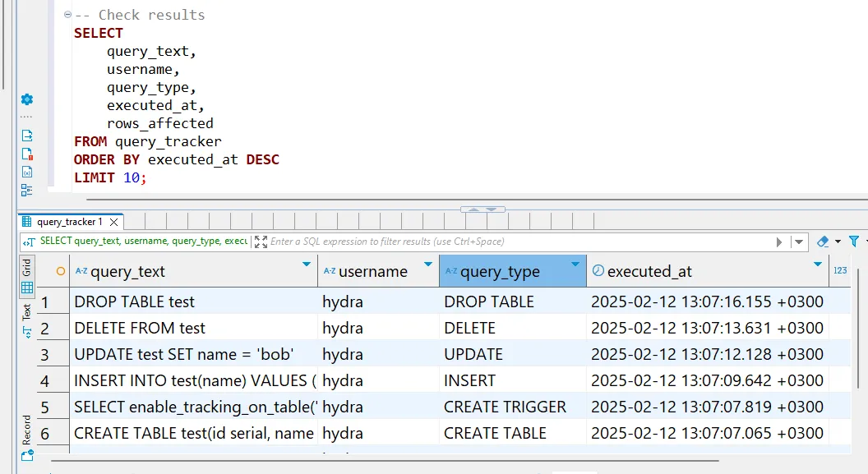Open the username column filter dropdown
The image size is (868, 474).
pyautogui.click(x=428, y=265)
